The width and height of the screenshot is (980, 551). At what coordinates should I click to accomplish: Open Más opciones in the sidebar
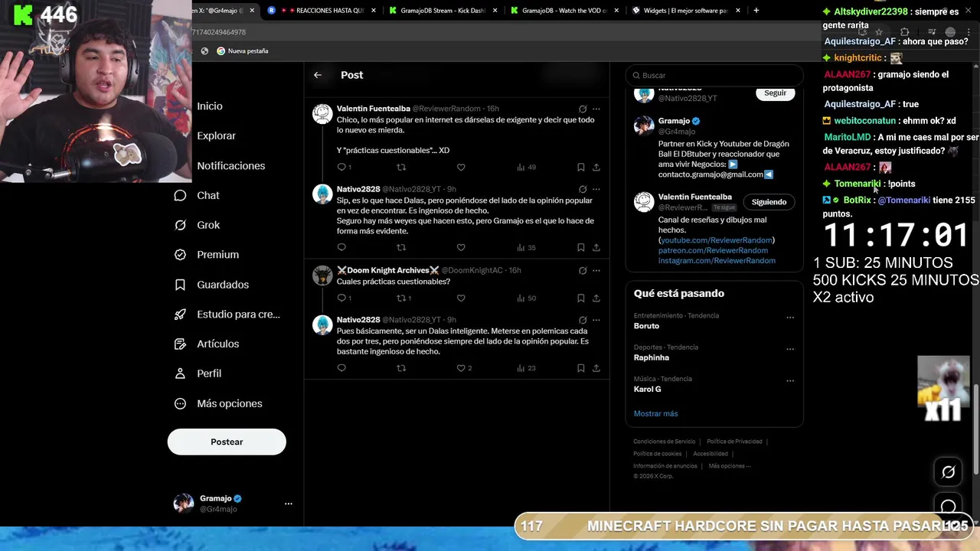218,403
